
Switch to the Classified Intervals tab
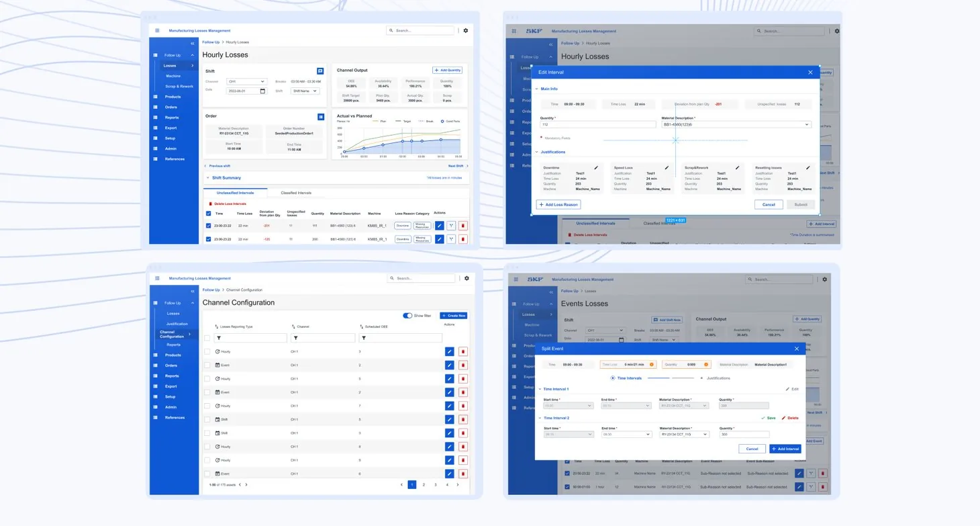296,193
